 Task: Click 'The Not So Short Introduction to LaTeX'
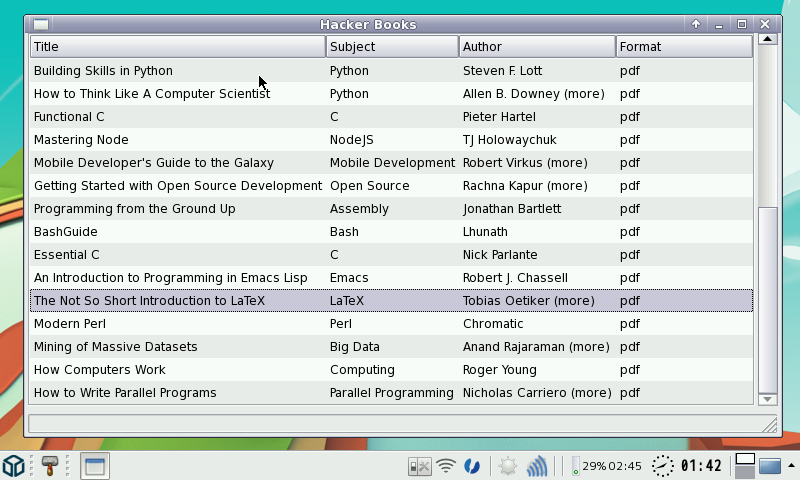391,300
